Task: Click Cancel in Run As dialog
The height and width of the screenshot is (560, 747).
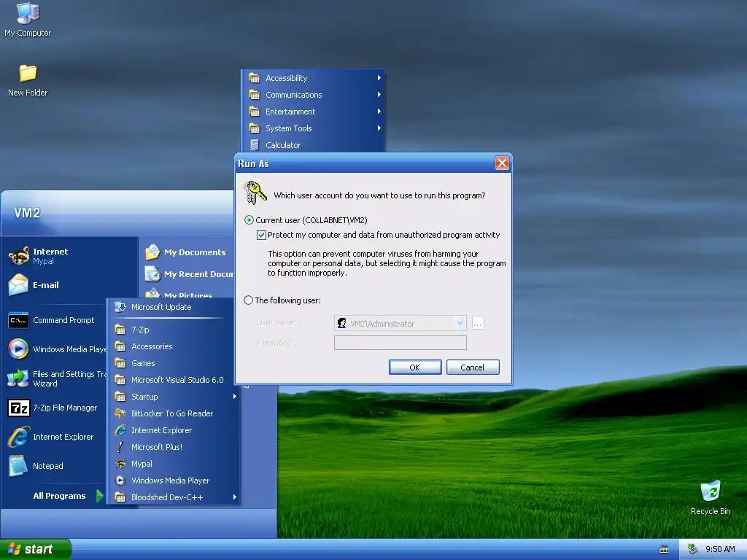Action: pos(473,367)
